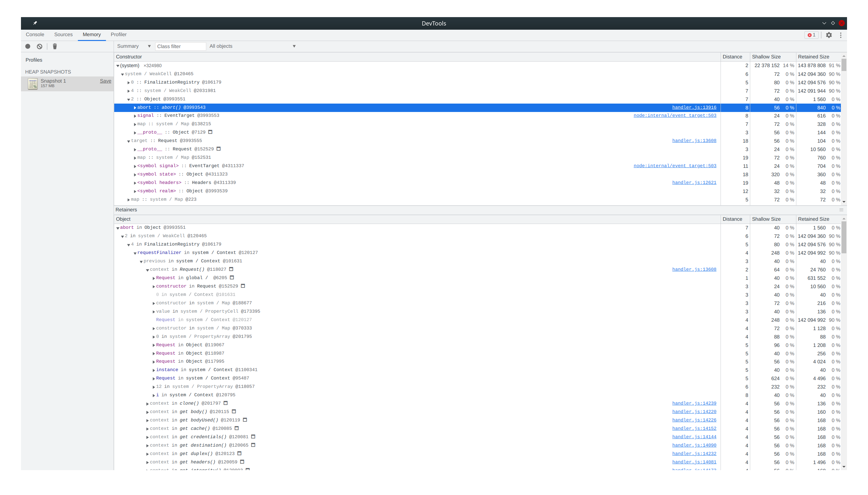
Task: Clear all heap profiles
Action: pyautogui.click(x=39, y=46)
